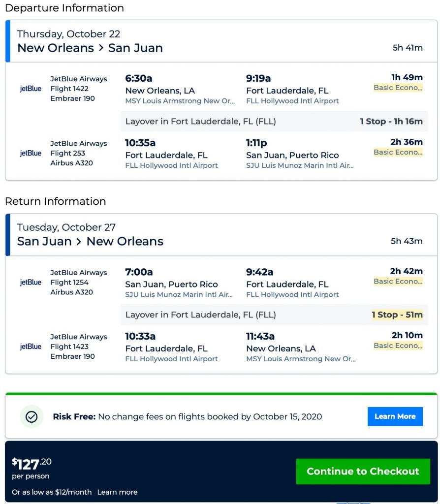Click the blue Learn More button

395,416
